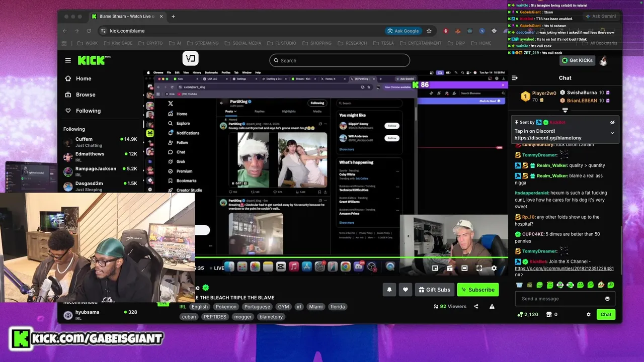Image resolution: width=644 pixels, height=362 pixels.
Task: Open the SOCIAL MEDIA bookmarks folder
Action: point(243,43)
